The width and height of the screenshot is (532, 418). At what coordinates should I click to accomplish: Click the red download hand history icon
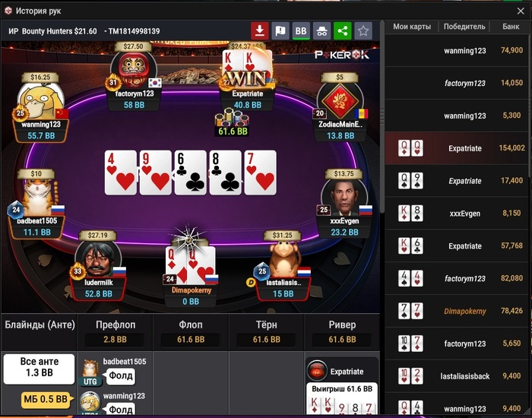pos(260,31)
